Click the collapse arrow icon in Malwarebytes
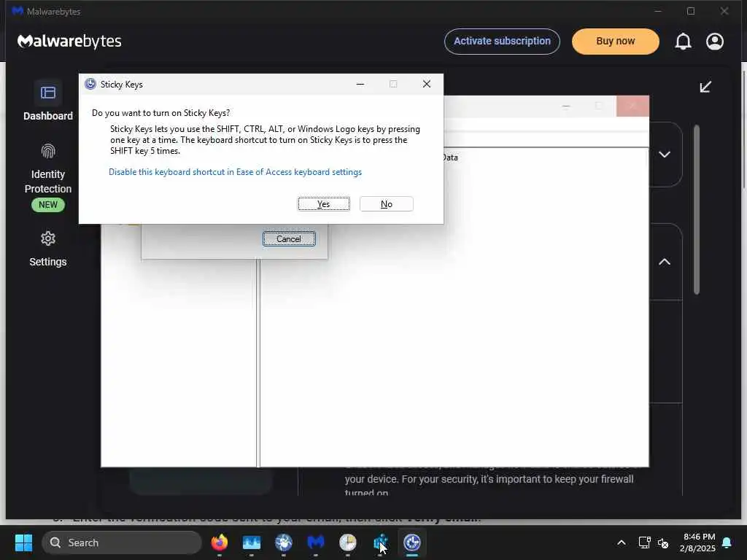The image size is (747, 560). click(705, 87)
